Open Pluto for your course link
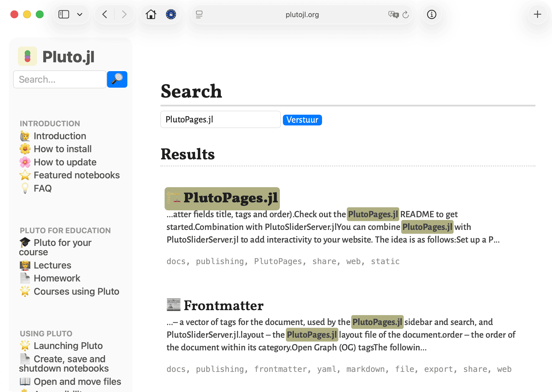The height and width of the screenshot is (392, 552). [x=55, y=247]
